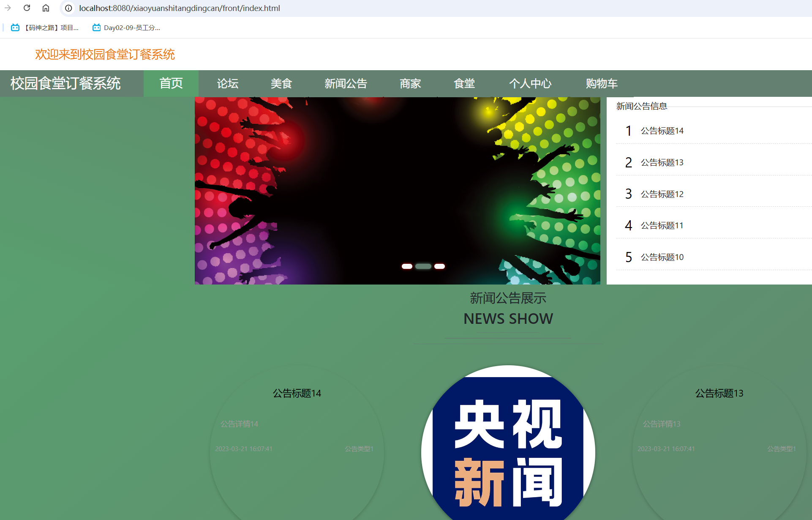Go to the 美食 menu page
The image size is (812, 520).
coord(281,83)
